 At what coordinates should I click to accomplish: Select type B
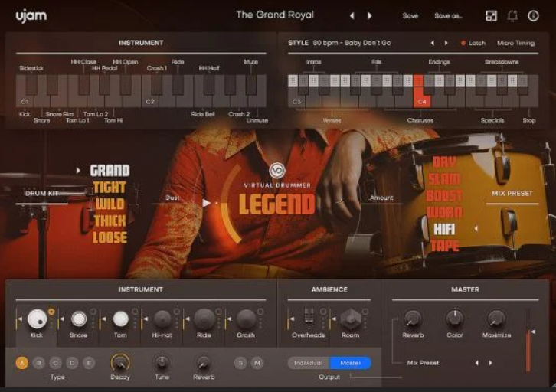pos(38,363)
